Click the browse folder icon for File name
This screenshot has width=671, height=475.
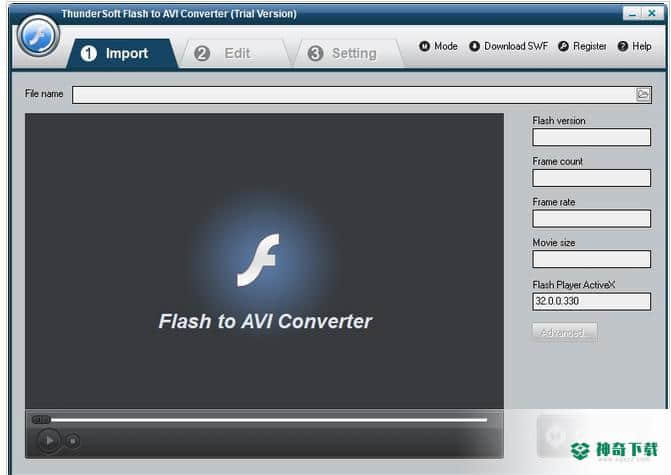tap(643, 94)
